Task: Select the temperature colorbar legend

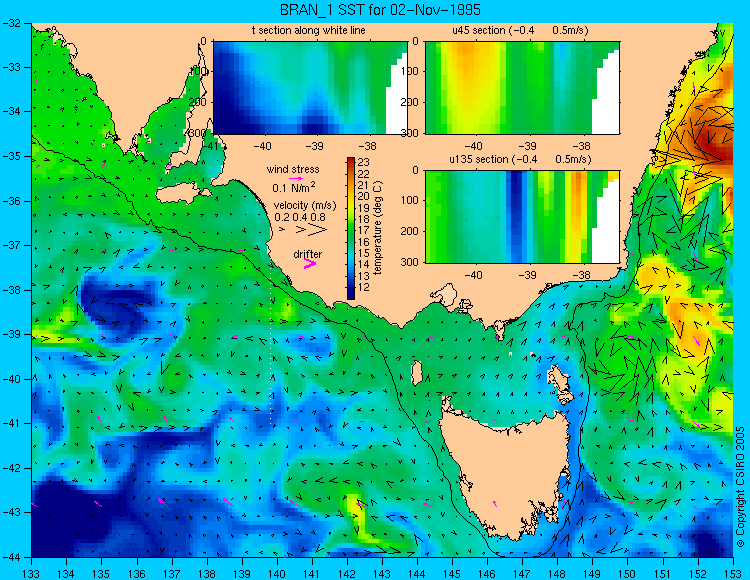Action: (x=351, y=229)
